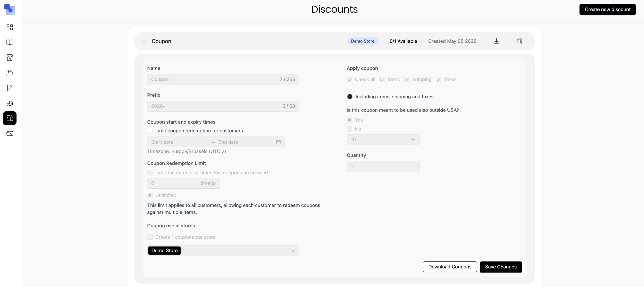
Task: Select the No radio for outside USA
Action: [349, 129]
